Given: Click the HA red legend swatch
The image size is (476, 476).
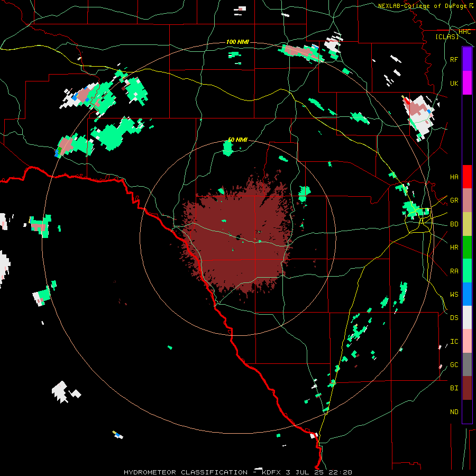Looking at the screenshot, I should pos(467,177).
